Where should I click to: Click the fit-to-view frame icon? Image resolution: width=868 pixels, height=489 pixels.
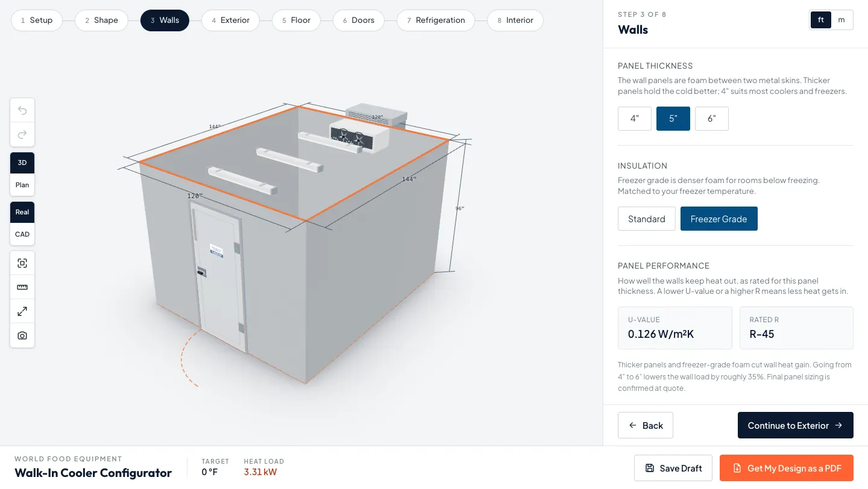22,263
